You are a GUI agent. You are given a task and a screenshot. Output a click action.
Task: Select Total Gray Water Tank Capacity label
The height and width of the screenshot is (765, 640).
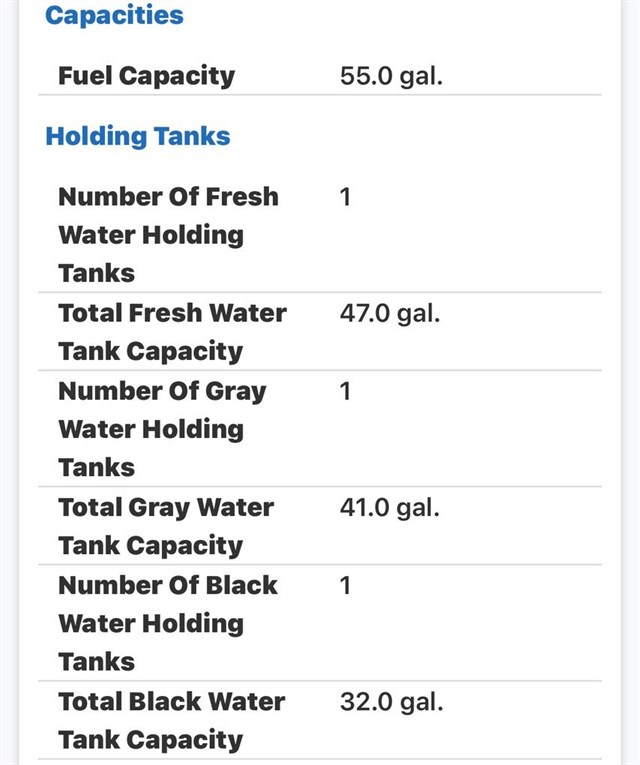[x=166, y=526]
